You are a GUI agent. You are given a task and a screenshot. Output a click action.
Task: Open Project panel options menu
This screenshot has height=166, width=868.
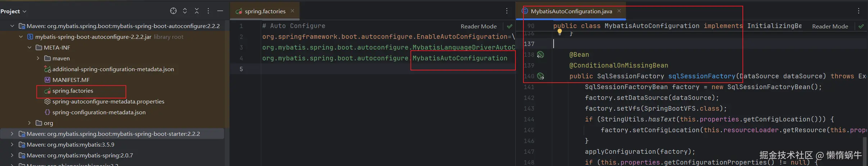coord(208,11)
